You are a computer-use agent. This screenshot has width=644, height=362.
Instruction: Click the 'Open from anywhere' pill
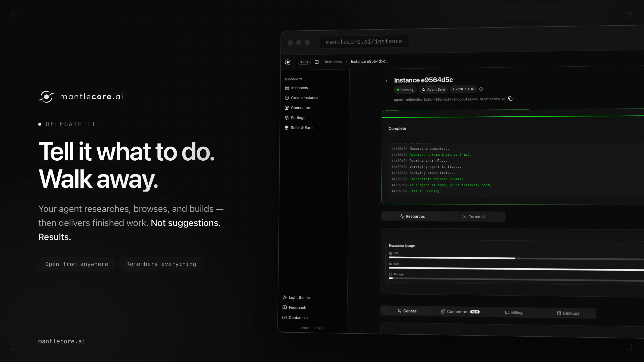pos(77,264)
